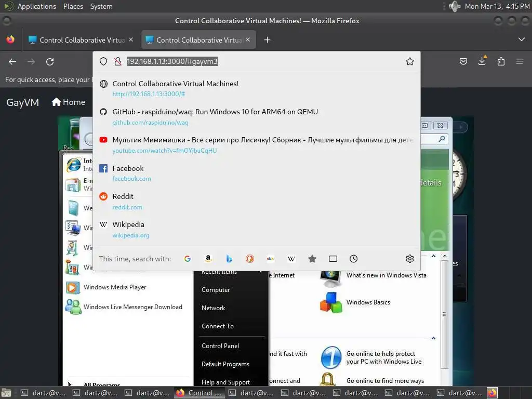Screen dimensions: 532x399
Task: Search this time with eBay
Action: click(x=270, y=259)
